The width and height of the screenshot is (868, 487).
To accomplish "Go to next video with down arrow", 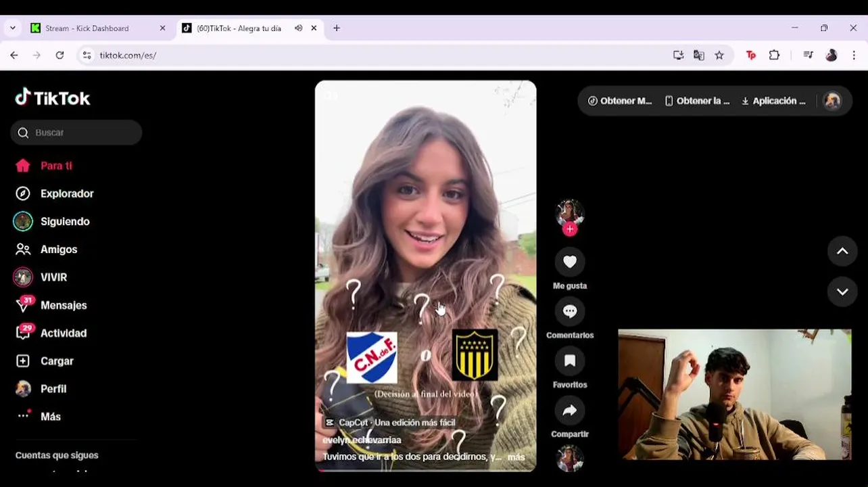I will [842, 292].
